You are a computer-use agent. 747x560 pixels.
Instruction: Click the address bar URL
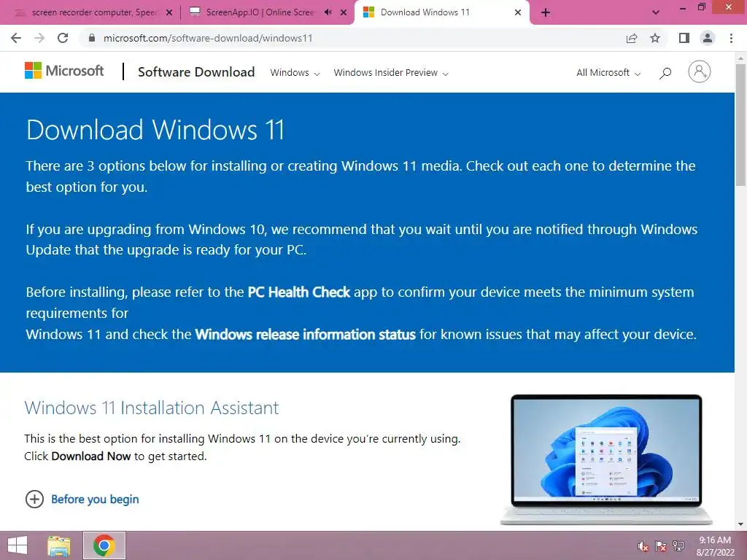[208, 38]
